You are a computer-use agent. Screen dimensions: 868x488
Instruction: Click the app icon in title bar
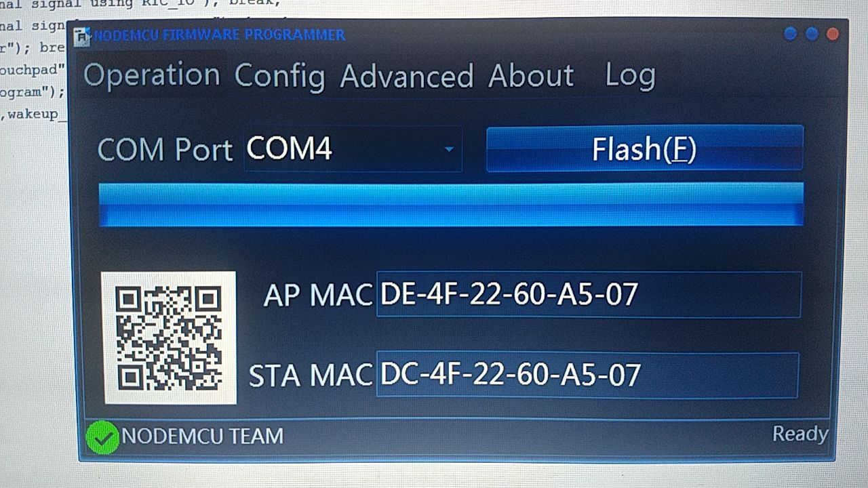click(x=83, y=35)
